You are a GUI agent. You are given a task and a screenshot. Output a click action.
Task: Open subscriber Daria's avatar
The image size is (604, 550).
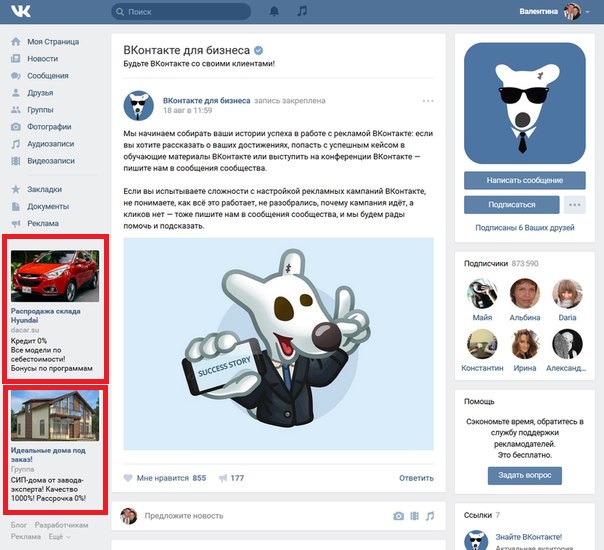pos(567,293)
